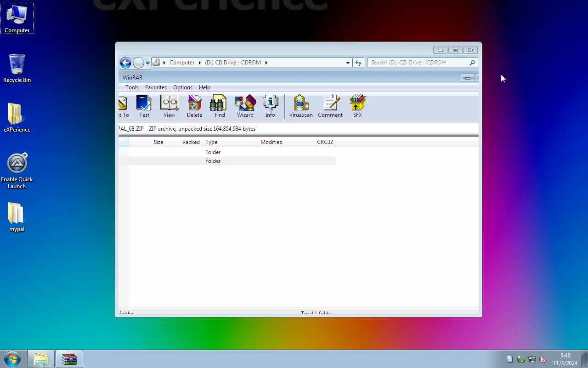Click the safely remove hardware tray icon
Screen dimensions: 588x368
521,359
